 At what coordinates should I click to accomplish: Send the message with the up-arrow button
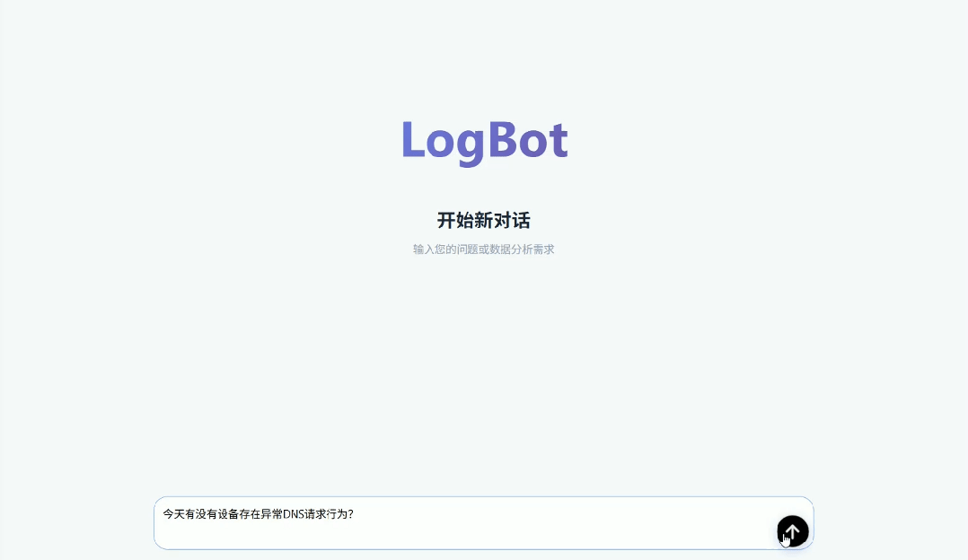pos(793,531)
